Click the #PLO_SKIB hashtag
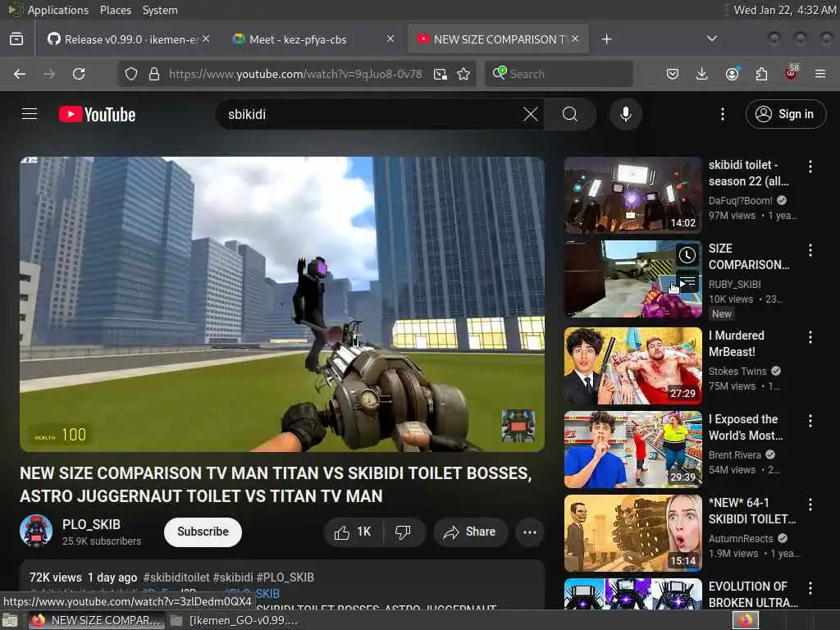Screen dimensions: 840x630 (285, 577)
